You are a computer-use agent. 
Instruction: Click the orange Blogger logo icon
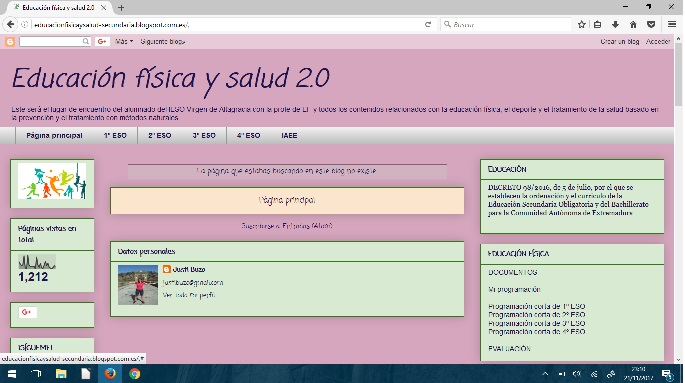pyautogui.click(x=10, y=41)
